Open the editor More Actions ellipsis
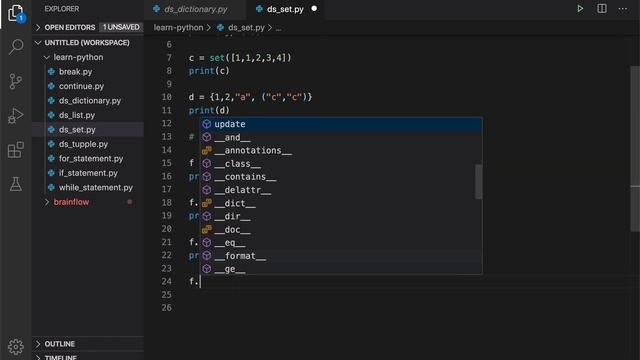 623,9
